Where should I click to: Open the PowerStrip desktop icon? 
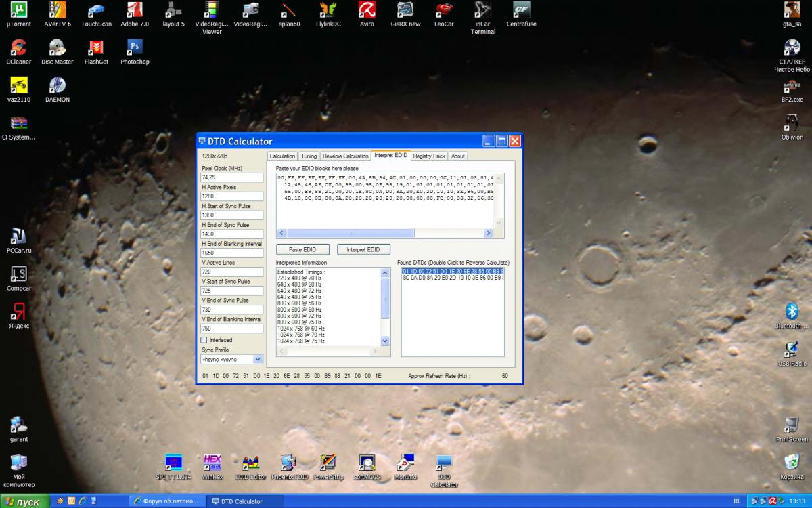pos(328,463)
